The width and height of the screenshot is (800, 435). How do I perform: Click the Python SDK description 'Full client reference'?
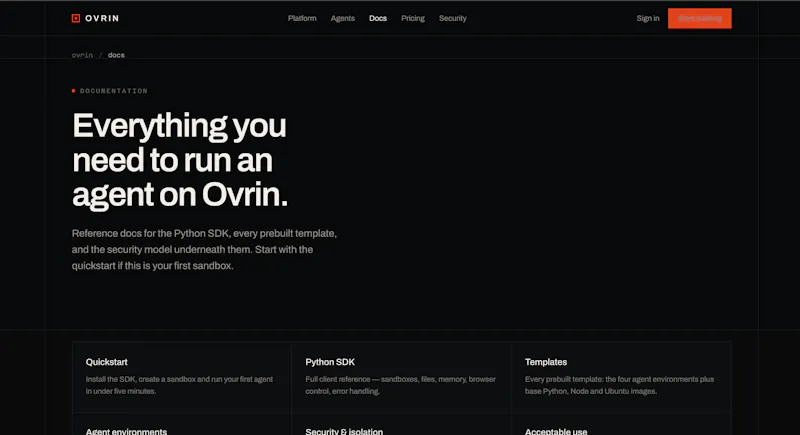click(401, 385)
